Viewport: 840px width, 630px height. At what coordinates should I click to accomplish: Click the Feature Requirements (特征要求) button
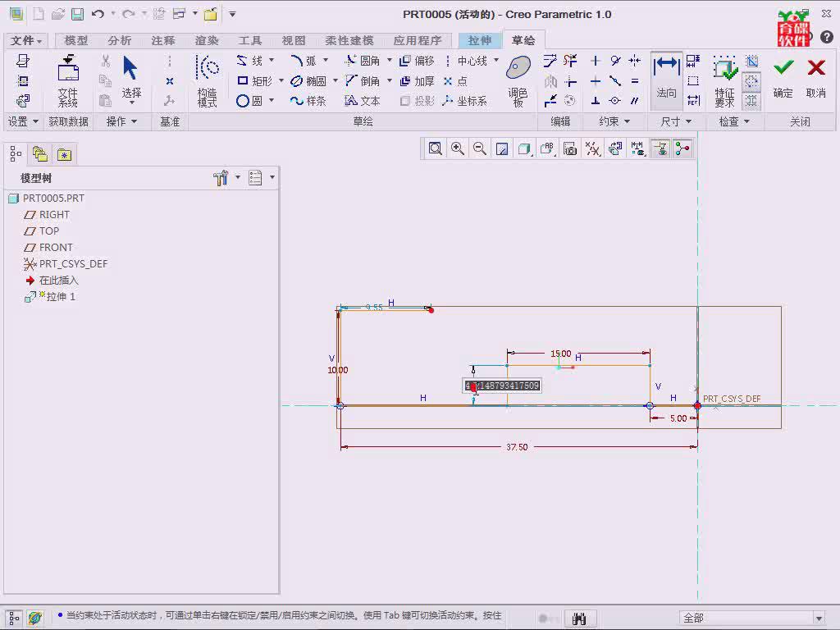point(724,81)
